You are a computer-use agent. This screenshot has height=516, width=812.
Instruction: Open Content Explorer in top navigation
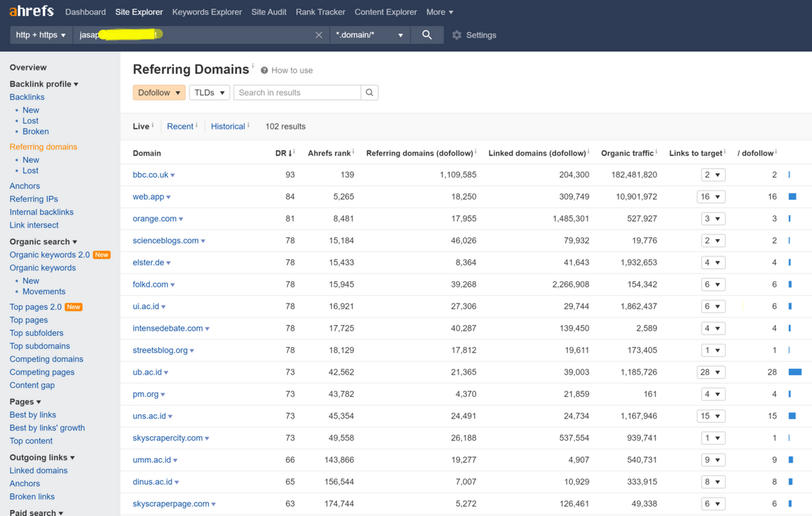tap(385, 12)
